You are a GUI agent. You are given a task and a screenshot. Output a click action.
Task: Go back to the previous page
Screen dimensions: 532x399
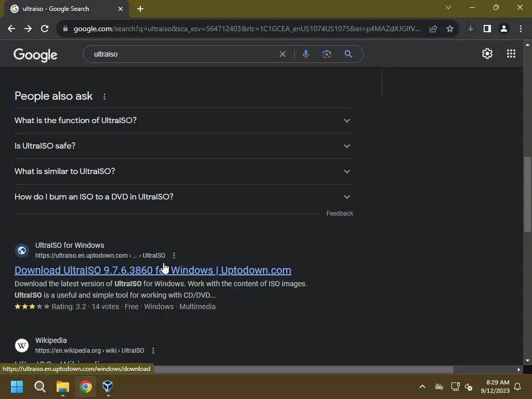[11, 29]
